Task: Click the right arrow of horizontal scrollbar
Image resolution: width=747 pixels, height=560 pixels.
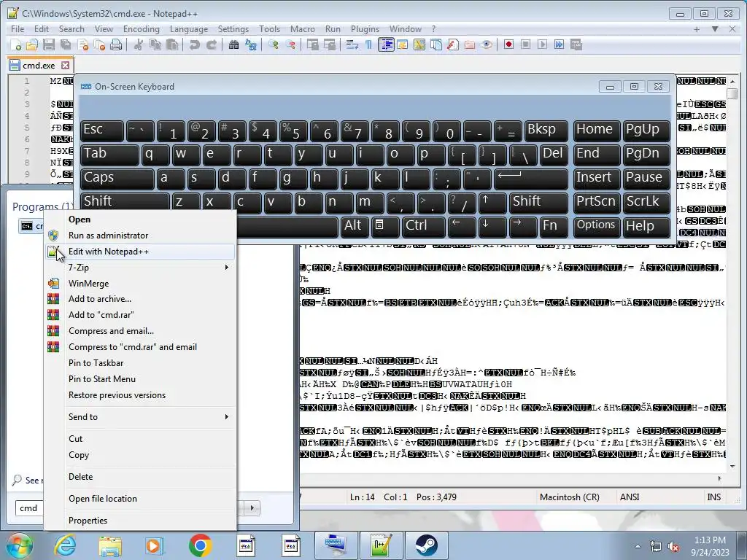Action: pos(719,478)
